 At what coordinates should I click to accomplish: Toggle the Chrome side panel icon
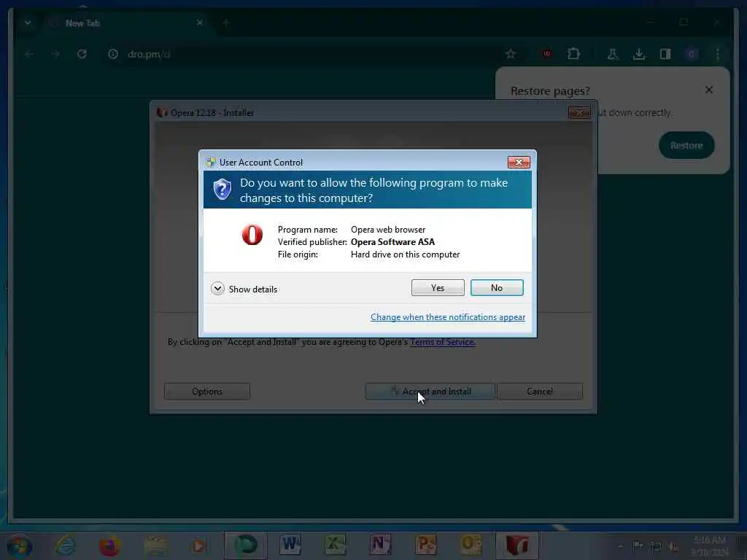[665, 54]
